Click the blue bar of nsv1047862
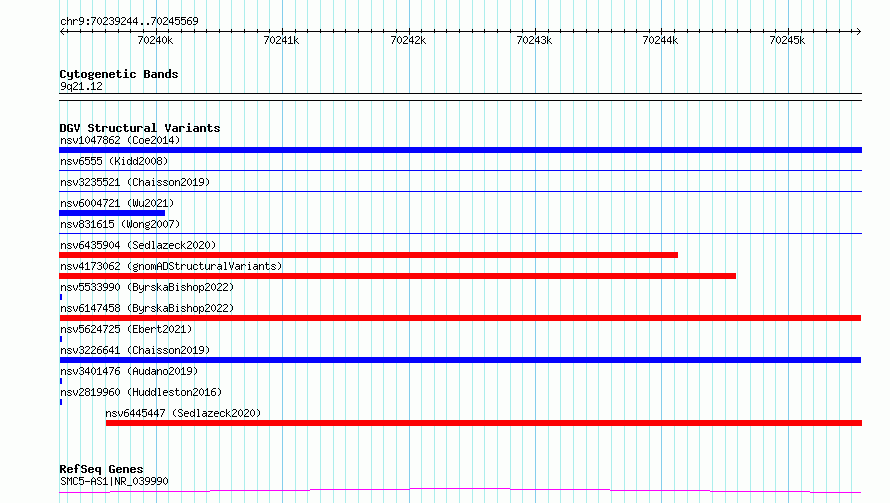Screen dimensions: 890x503 point(460,150)
